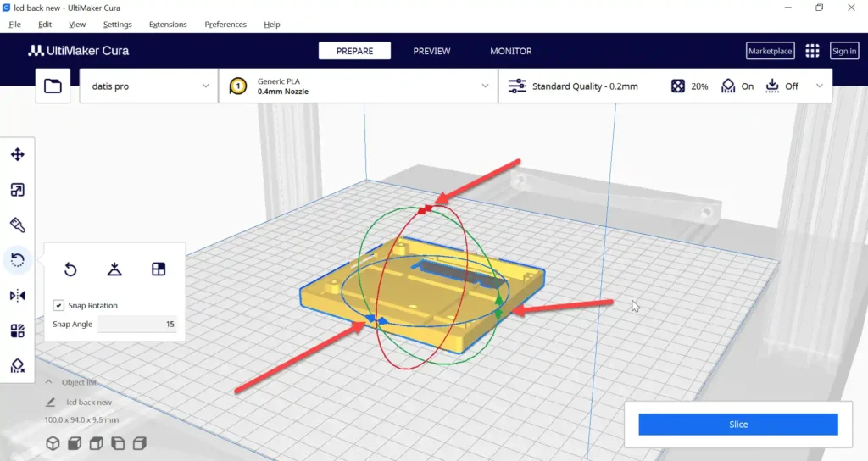Viewport: 868px width, 461px height.
Task: Click the Snap Angle input field
Action: (137, 325)
